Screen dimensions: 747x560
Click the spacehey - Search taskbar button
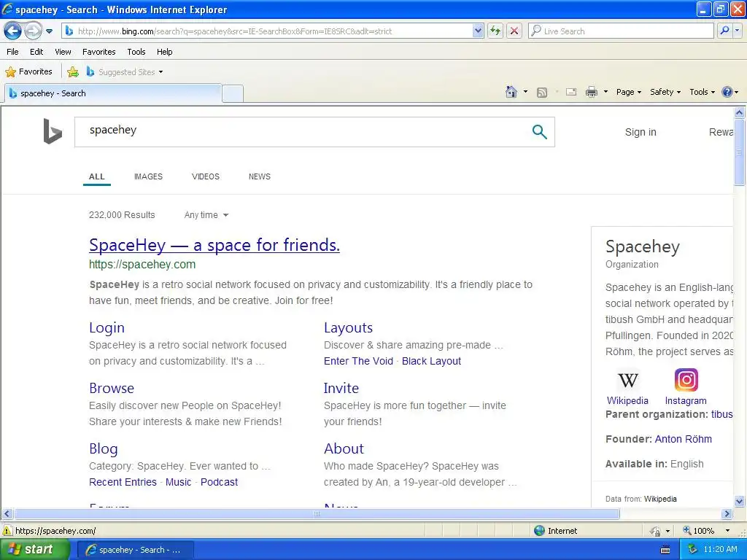click(135, 550)
